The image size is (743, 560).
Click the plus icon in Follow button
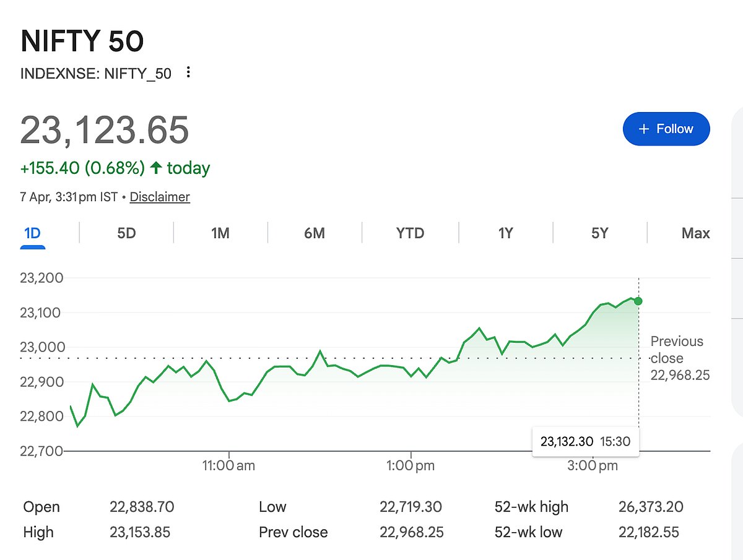click(x=644, y=129)
